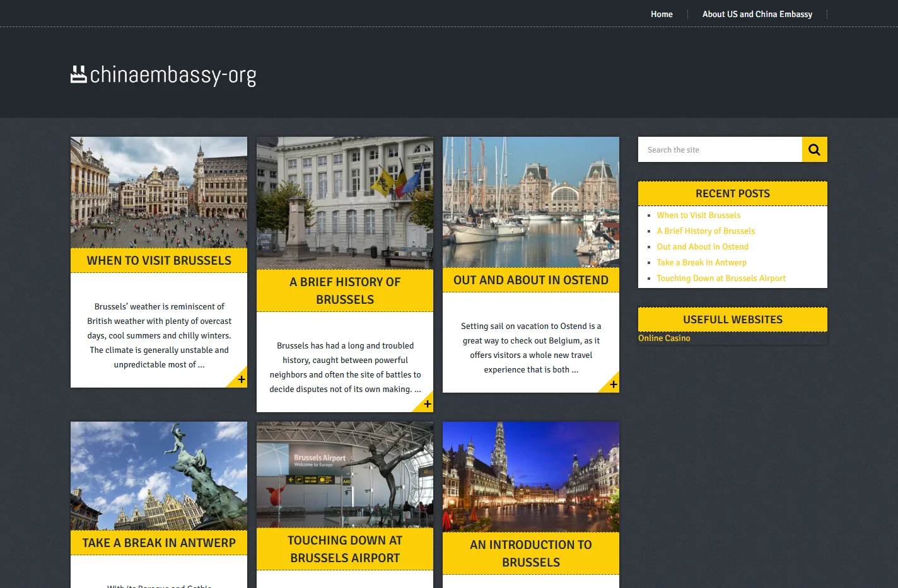
Task: Click Out and About in Ostend card heading
Action: 531,280
